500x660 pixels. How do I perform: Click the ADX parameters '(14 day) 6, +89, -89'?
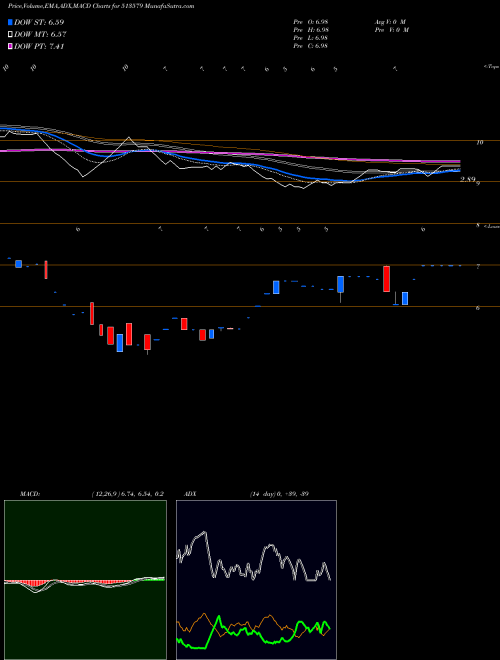coord(279,494)
